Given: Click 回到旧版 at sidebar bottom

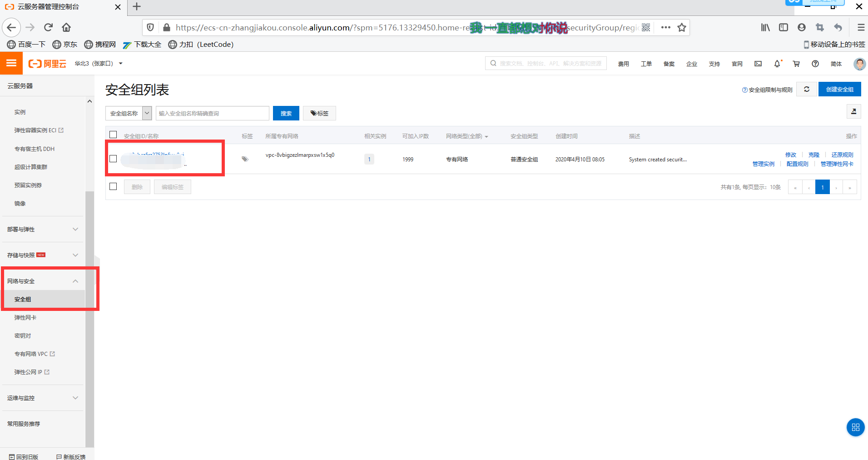Looking at the screenshot, I should pos(24,456).
